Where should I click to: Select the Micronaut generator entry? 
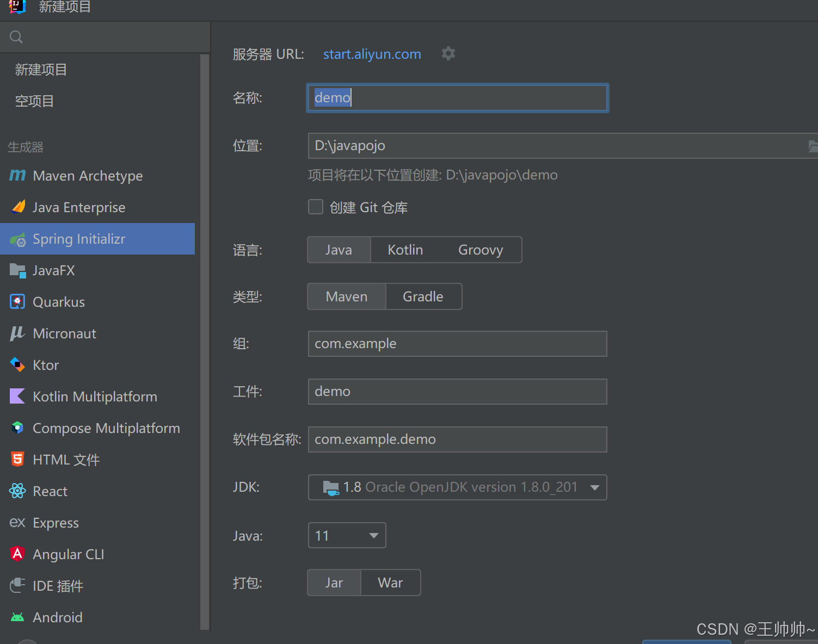pos(97,333)
